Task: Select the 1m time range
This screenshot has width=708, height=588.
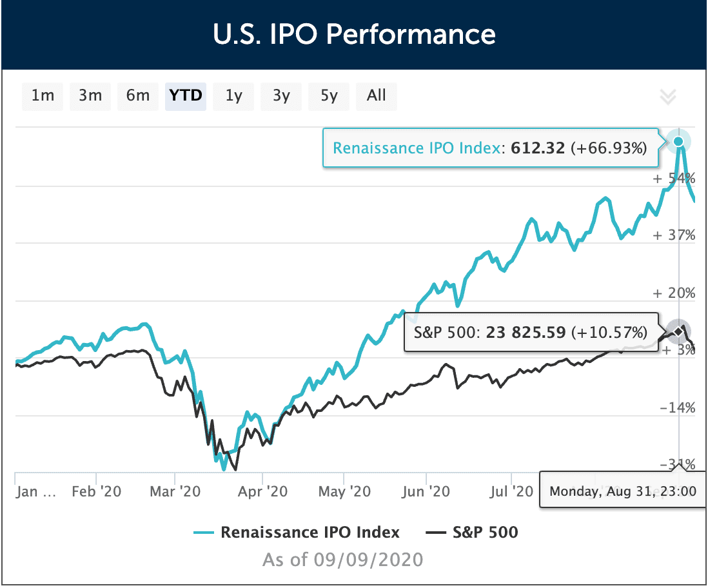Action: pos(42,96)
